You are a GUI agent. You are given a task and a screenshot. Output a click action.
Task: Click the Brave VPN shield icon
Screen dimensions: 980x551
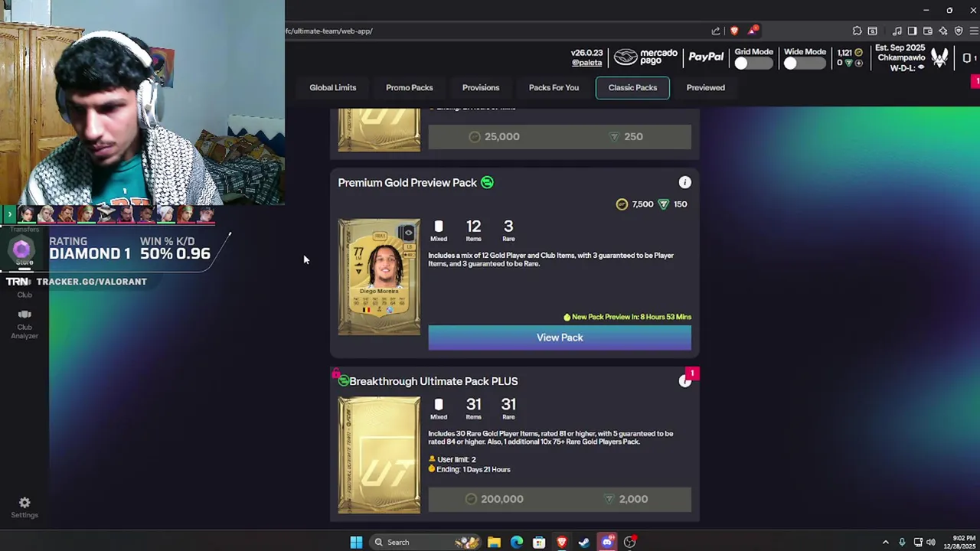[x=958, y=31]
